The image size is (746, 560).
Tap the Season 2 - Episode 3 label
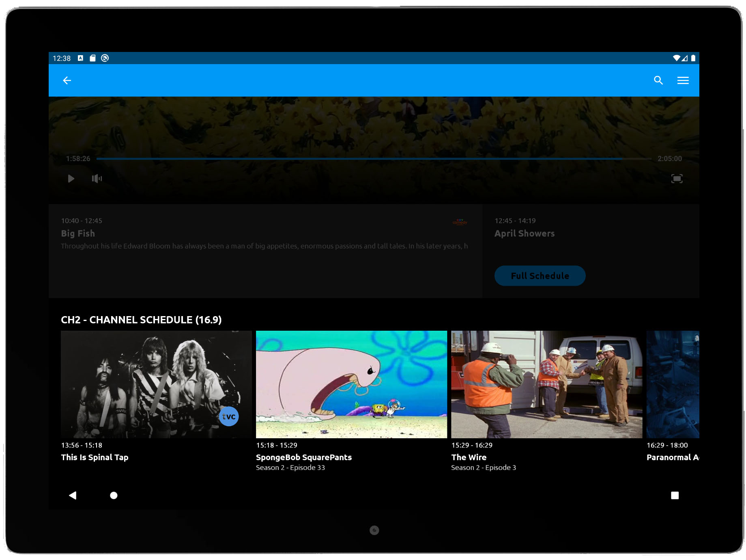pyautogui.click(x=484, y=467)
